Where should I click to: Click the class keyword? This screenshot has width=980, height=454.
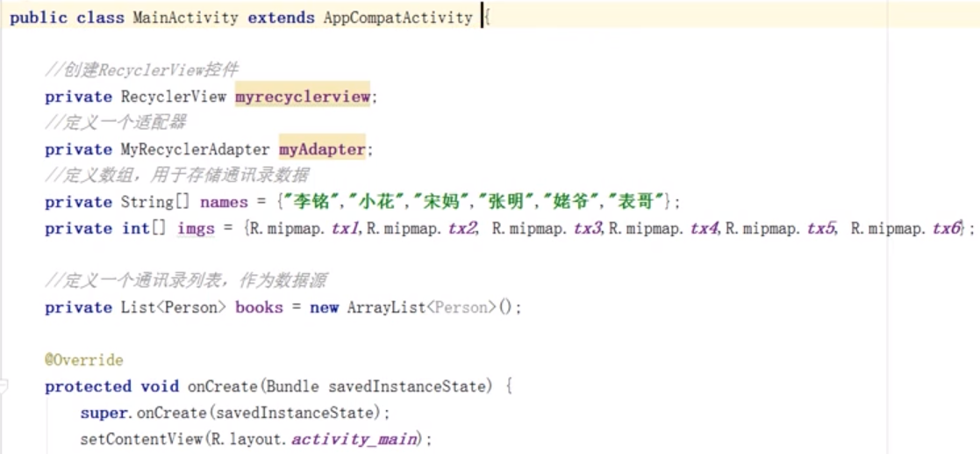pyautogui.click(x=99, y=18)
